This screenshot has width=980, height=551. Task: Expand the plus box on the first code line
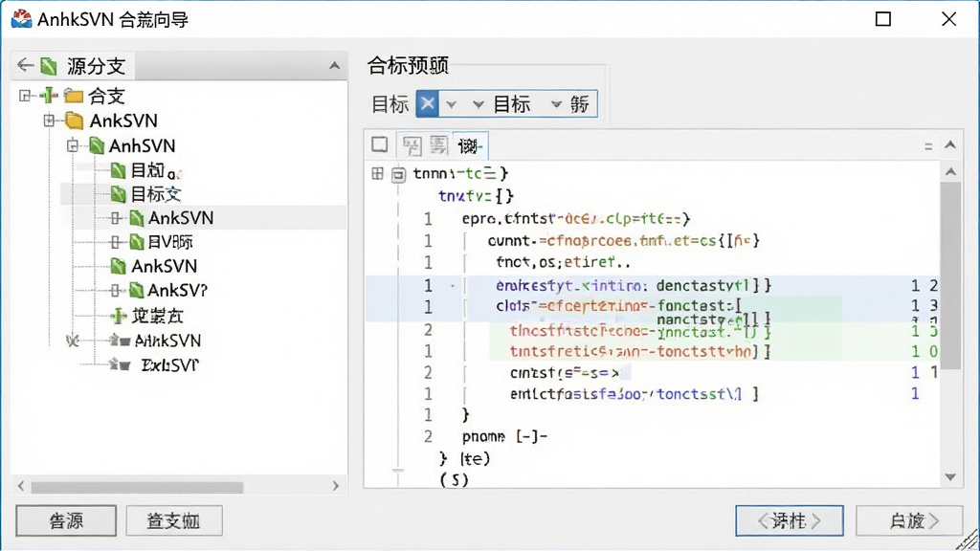pos(377,173)
